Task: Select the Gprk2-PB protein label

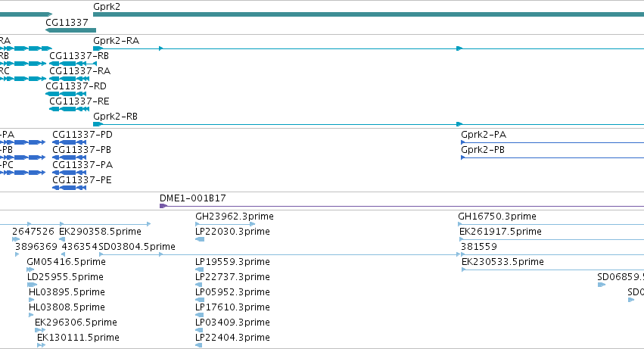Action: coord(483,150)
